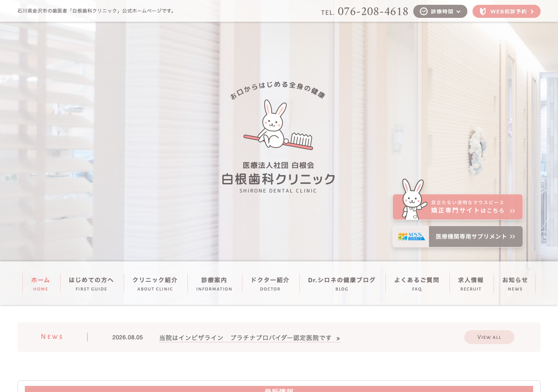Visit Dr.シロネの健康ブログ
Image resolution: width=558 pixels, height=392 pixels.
click(x=342, y=283)
